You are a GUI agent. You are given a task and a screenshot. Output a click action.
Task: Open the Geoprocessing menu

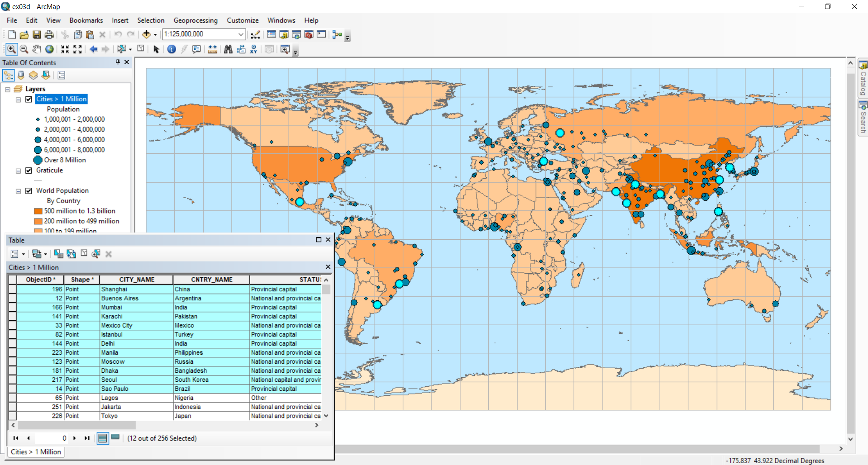[196, 20]
